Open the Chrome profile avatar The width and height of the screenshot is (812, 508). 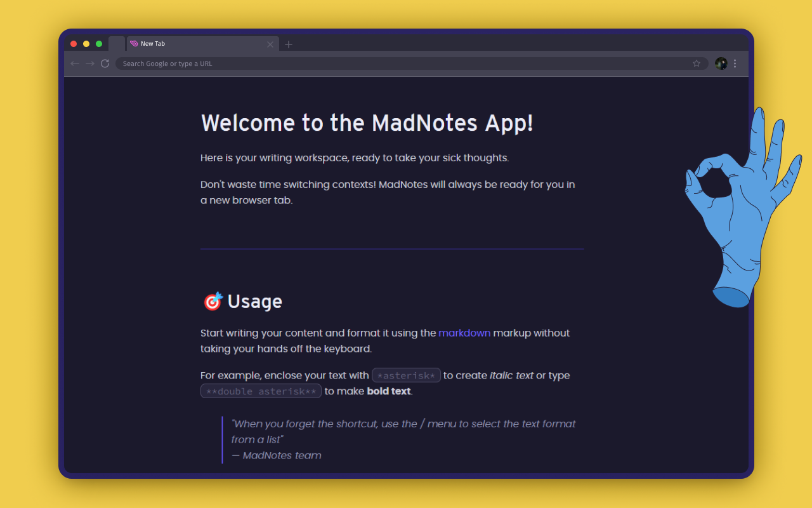point(721,63)
